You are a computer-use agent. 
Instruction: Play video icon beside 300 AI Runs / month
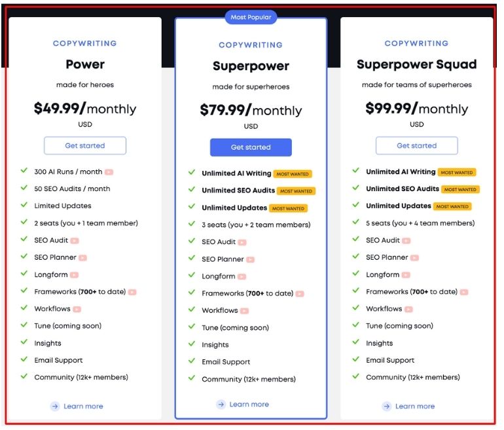109,172
